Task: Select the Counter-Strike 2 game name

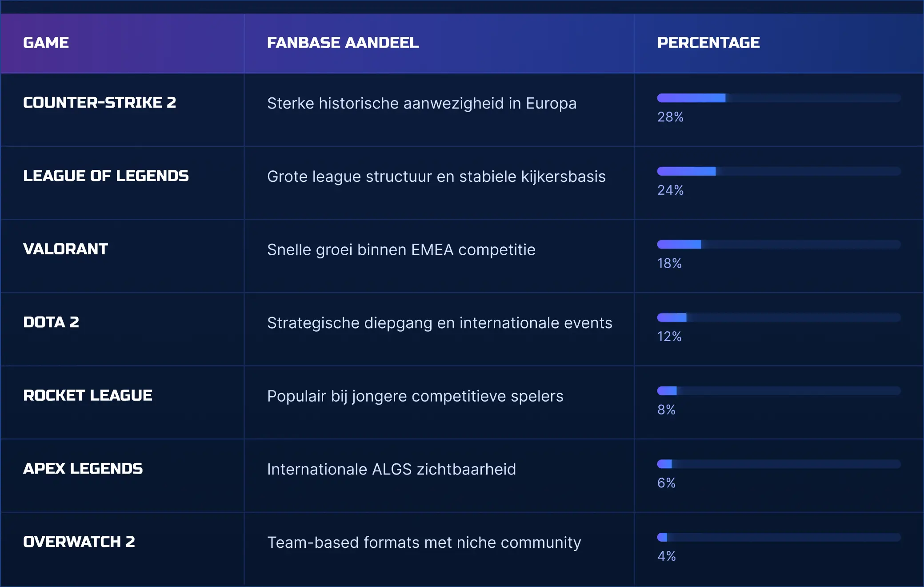Action: [x=100, y=103]
